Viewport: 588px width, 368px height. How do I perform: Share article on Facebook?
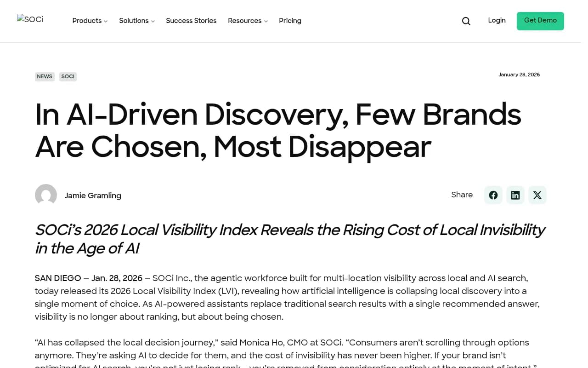(x=493, y=195)
